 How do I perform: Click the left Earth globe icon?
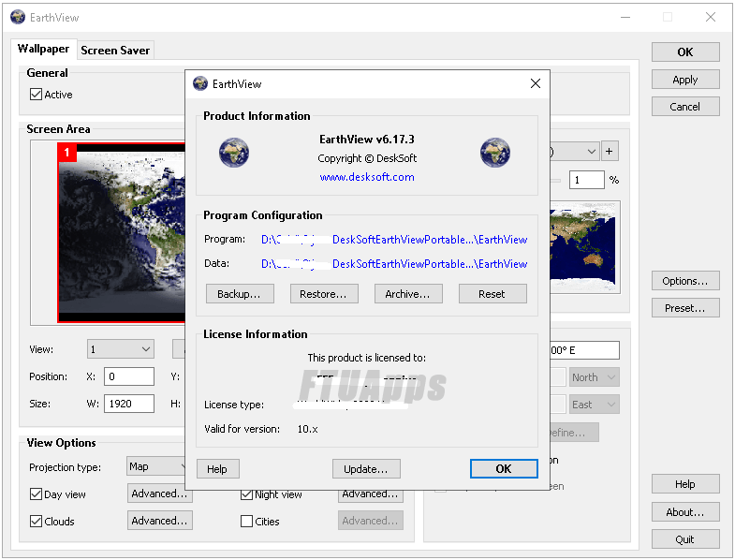(x=233, y=152)
